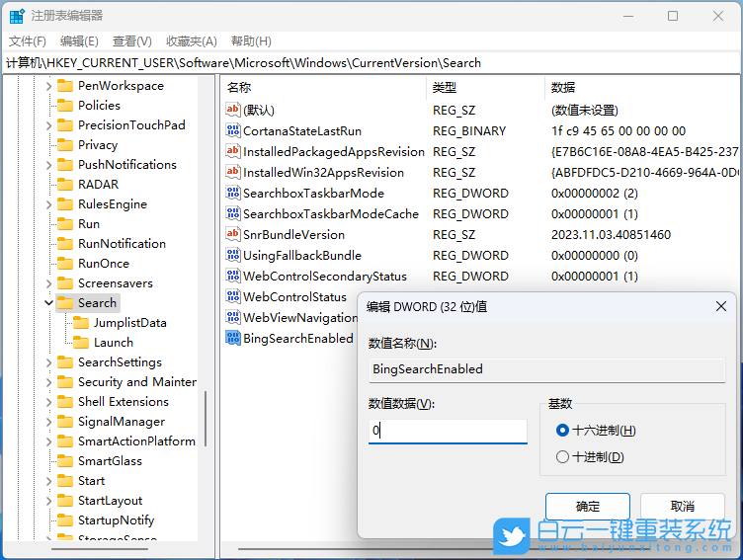Select the RunOnce tree item
The width and height of the screenshot is (743, 560).
pos(104,264)
